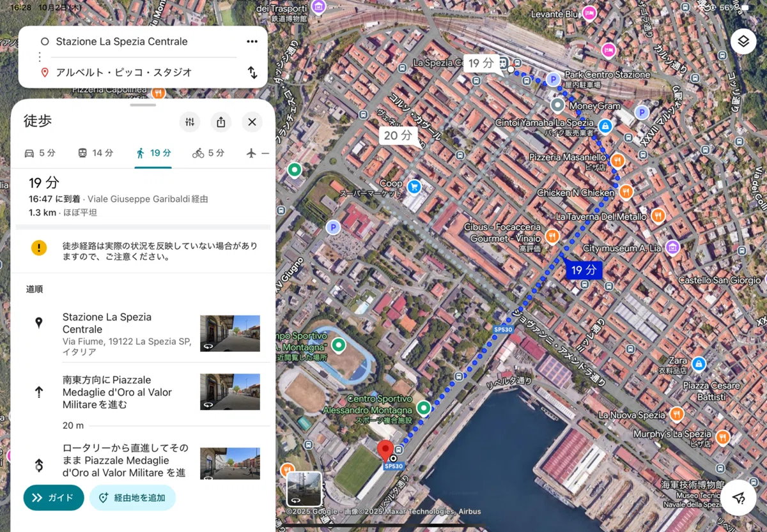Select the walking 19 分 tab

click(x=153, y=153)
